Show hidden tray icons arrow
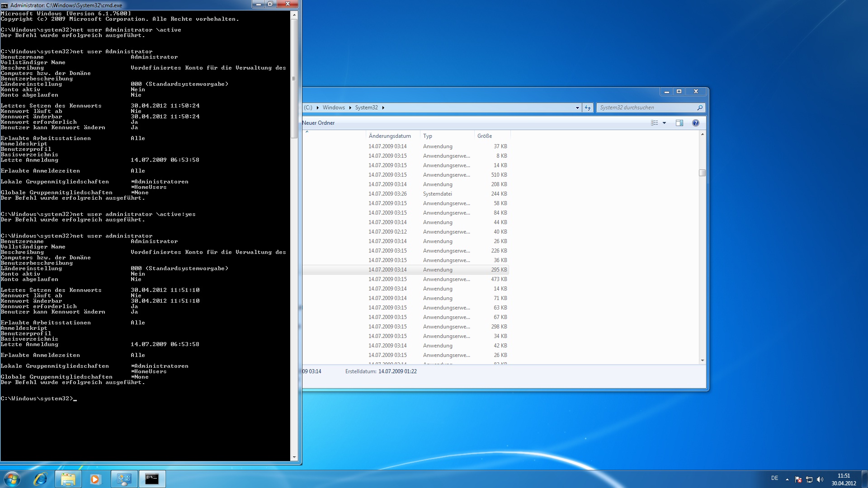This screenshot has height=488, width=868. (787, 479)
